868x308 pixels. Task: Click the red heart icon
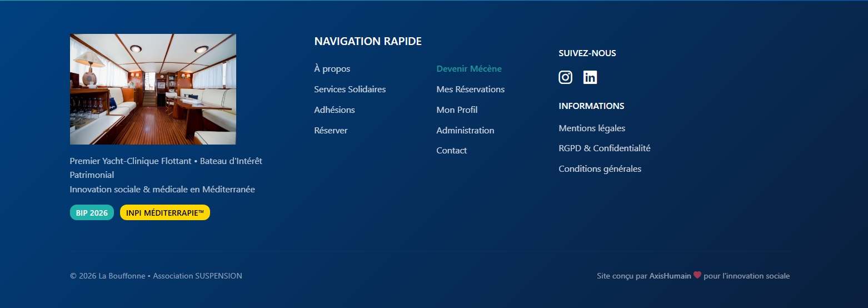pos(697,275)
